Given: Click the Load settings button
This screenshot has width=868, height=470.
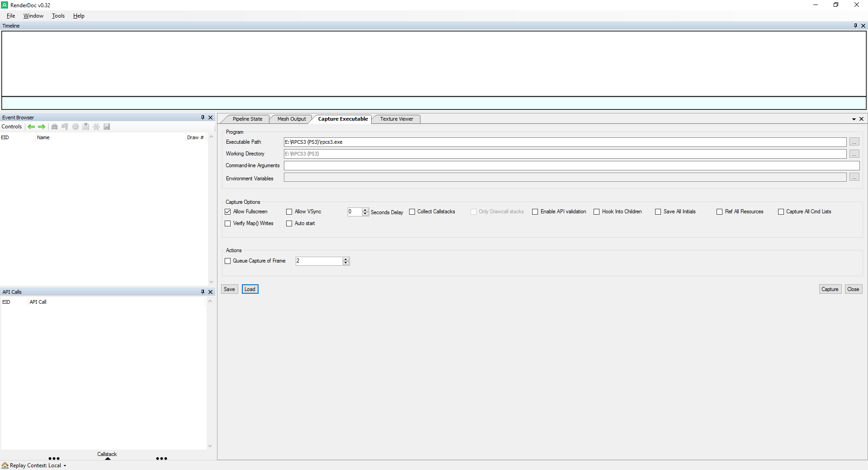Looking at the screenshot, I should (x=250, y=289).
